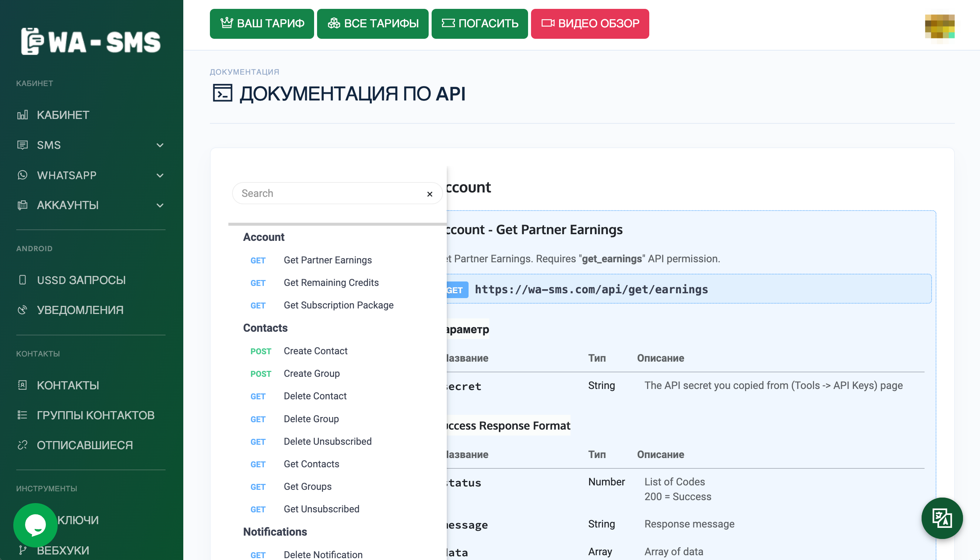The image size is (980, 560).
Task: Click the WA-SMS logo
Action: click(x=91, y=41)
